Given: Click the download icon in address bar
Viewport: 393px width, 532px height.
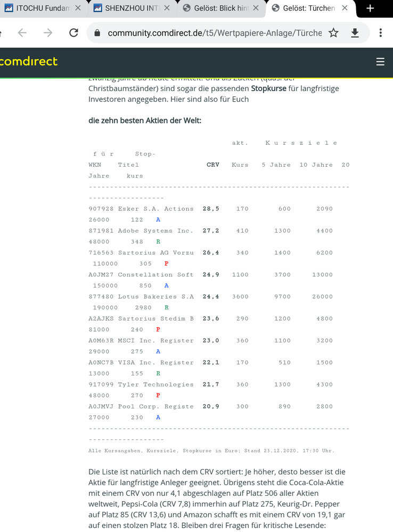Looking at the screenshot, I should [x=355, y=33].
